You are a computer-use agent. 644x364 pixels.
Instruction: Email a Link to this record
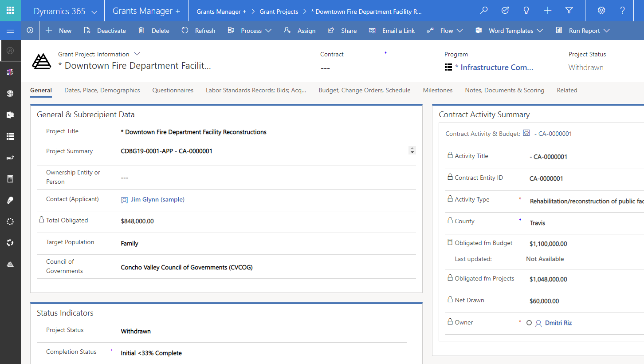click(x=392, y=31)
